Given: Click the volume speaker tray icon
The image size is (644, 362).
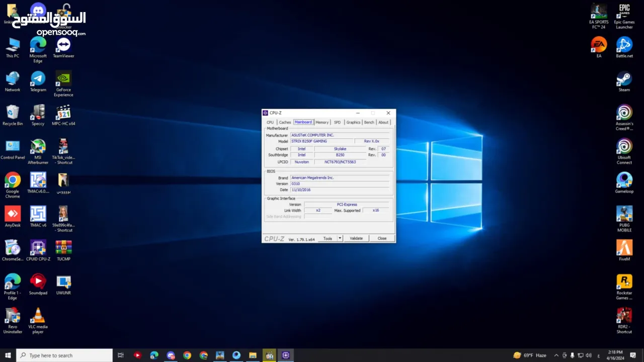Looking at the screenshot, I should [589, 355].
